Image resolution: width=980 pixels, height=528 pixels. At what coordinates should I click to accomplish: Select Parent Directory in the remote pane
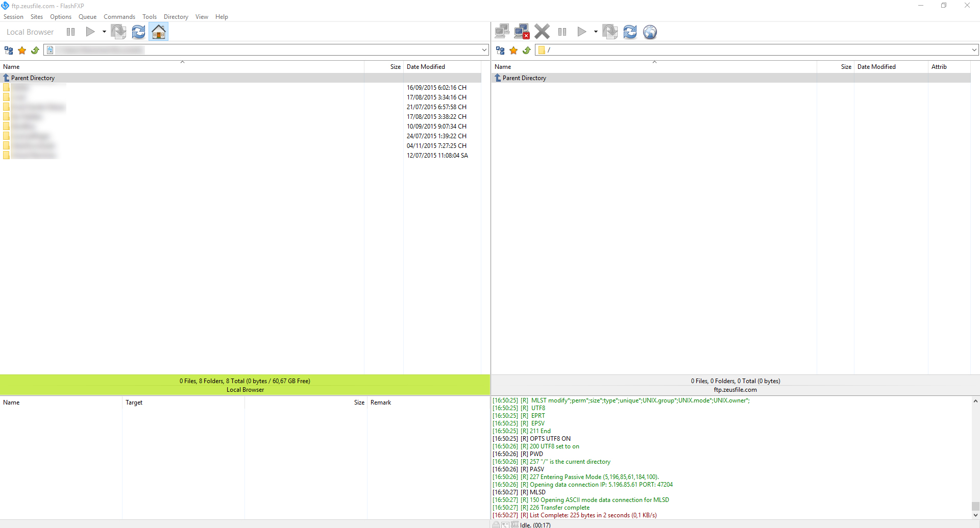click(731, 78)
